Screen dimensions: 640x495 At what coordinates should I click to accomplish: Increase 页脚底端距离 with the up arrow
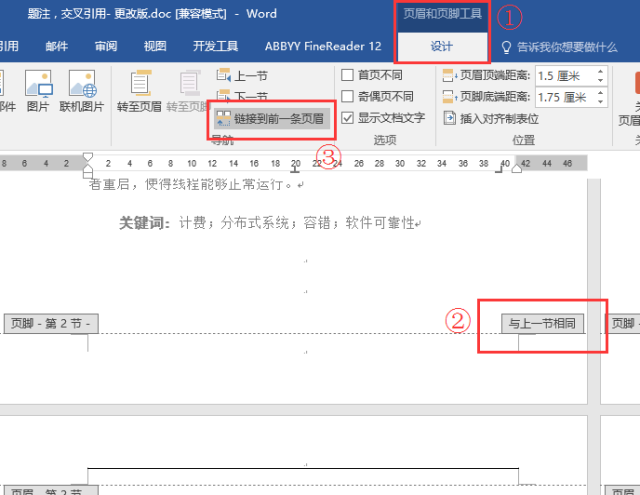coord(600,93)
